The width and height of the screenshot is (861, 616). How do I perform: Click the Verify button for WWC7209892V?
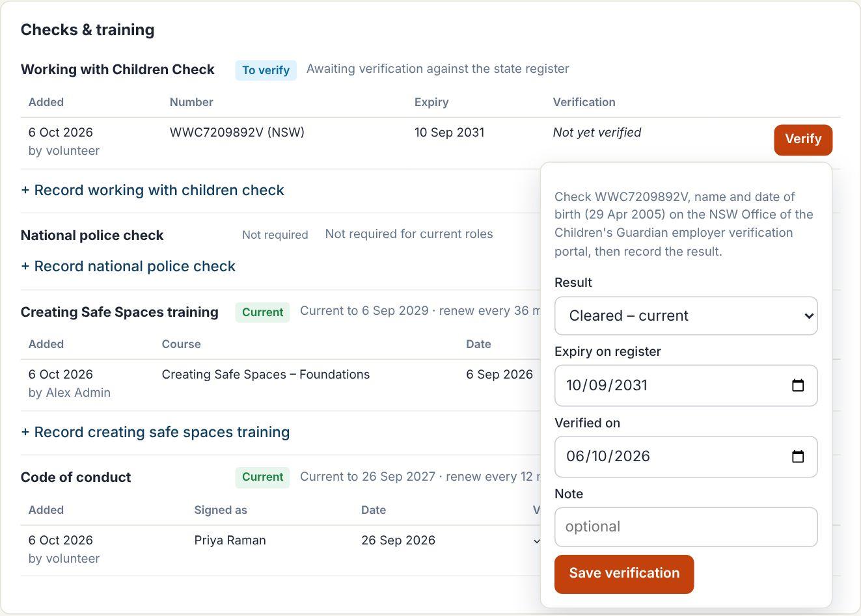[803, 140]
